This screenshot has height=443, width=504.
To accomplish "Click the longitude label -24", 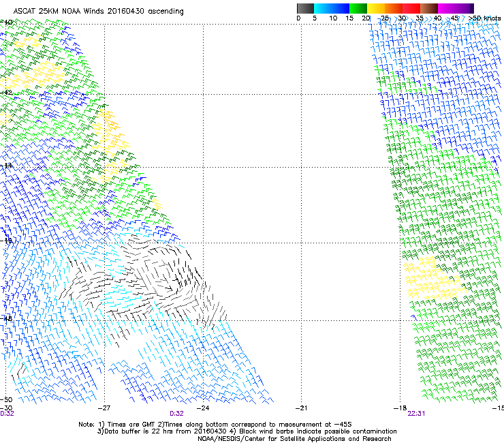I will (x=203, y=408).
